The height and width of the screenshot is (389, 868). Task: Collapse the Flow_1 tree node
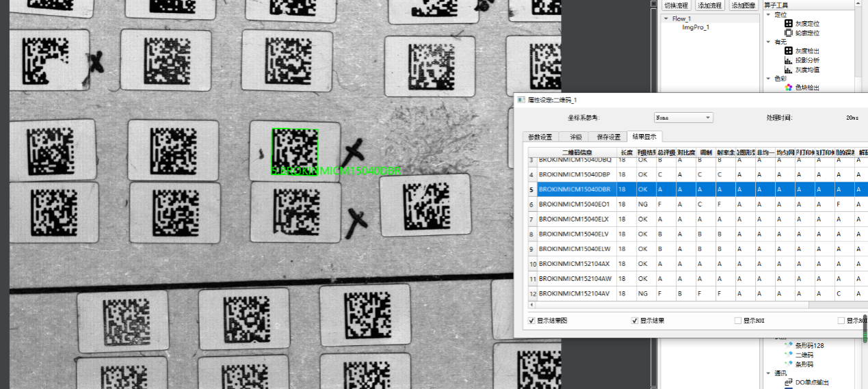(x=666, y=19)
